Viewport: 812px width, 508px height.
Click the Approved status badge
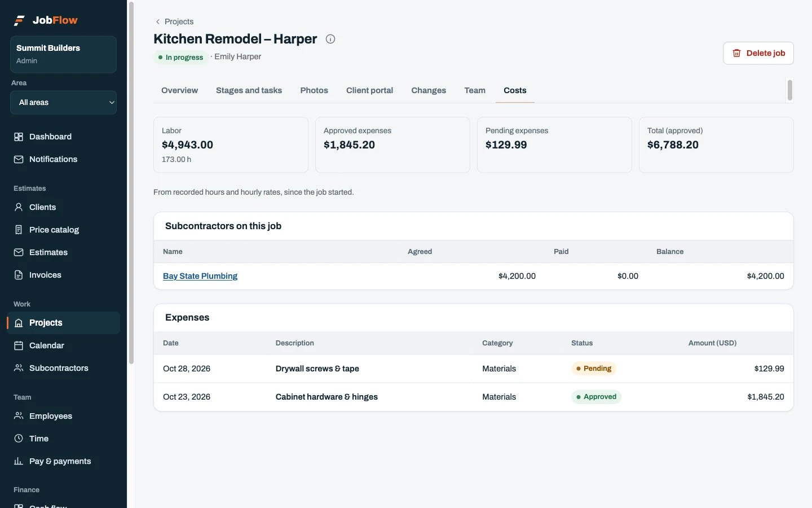click(x=596, y=397)
